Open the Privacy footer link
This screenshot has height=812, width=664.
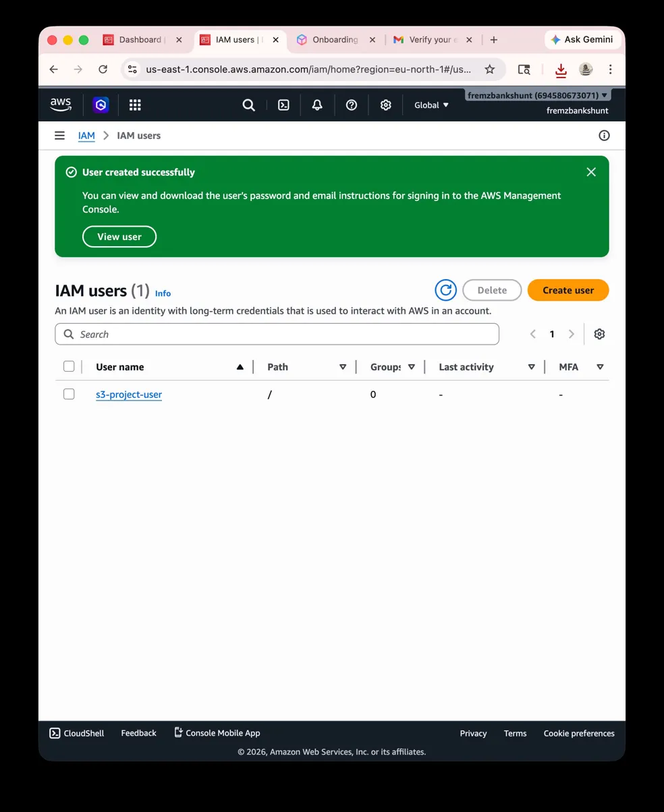[473, 733]
